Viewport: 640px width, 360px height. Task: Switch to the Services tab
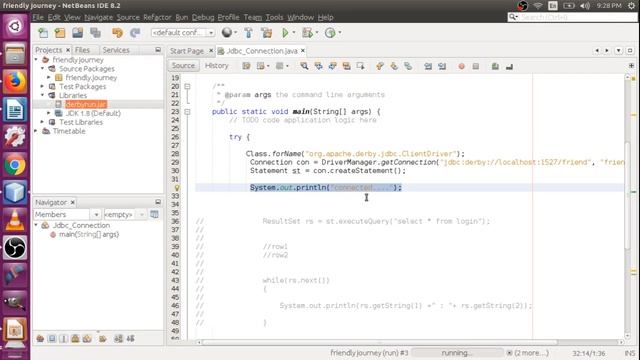click(x=116, y=50)
